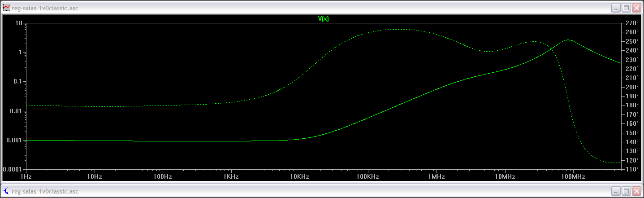The image size is (644, 198).
Task: Click the 1MHz frequency axis label
Action: coord(436,177)
